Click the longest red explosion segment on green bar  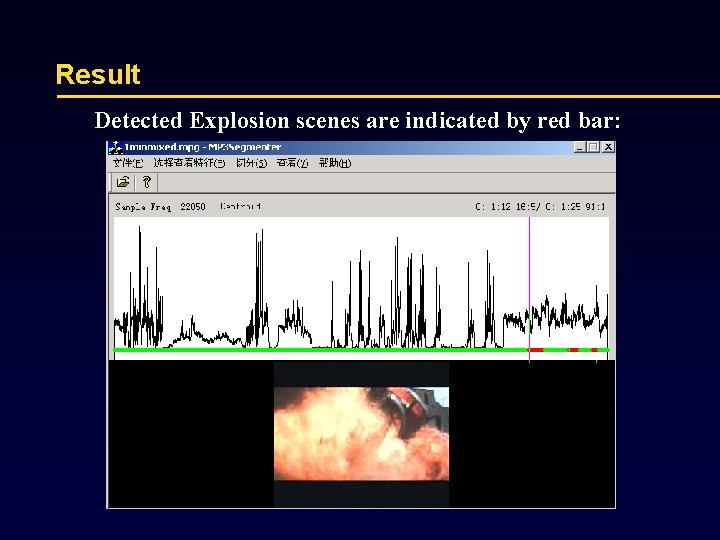[x=536, y=350]
